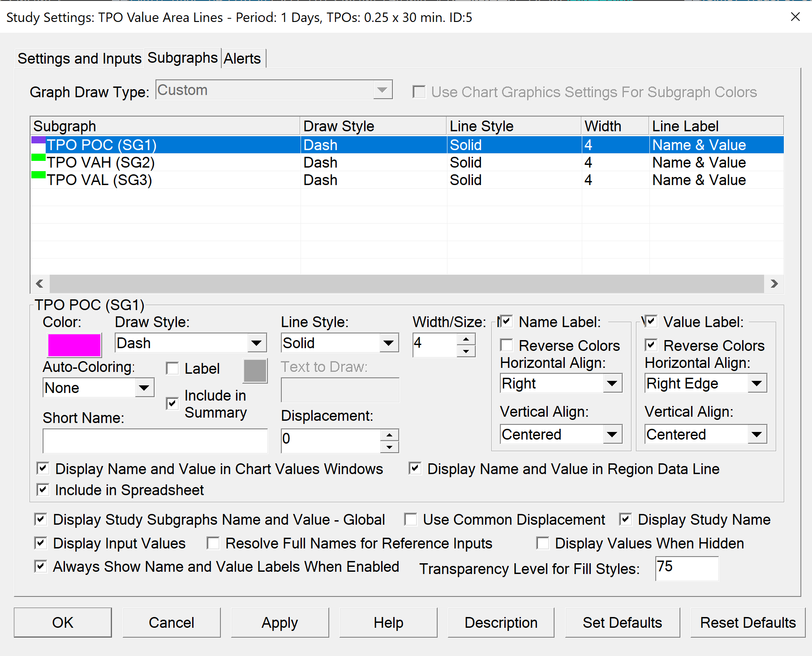Click the Short Name text field
Viewport: 812px width, 656px height.
click(x=155, y=441)
